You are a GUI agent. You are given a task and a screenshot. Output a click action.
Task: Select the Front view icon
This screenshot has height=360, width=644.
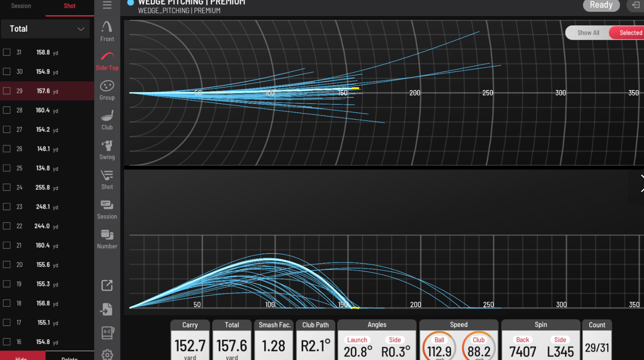107,31
